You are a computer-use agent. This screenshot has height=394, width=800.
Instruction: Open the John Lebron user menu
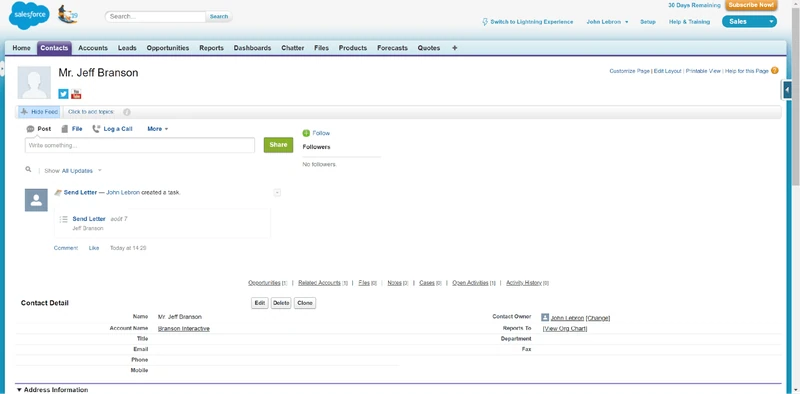pos(607,22)
